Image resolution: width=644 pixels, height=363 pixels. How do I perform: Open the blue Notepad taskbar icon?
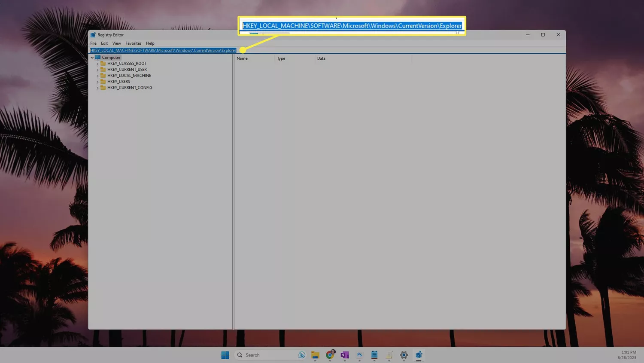(374, 355)
